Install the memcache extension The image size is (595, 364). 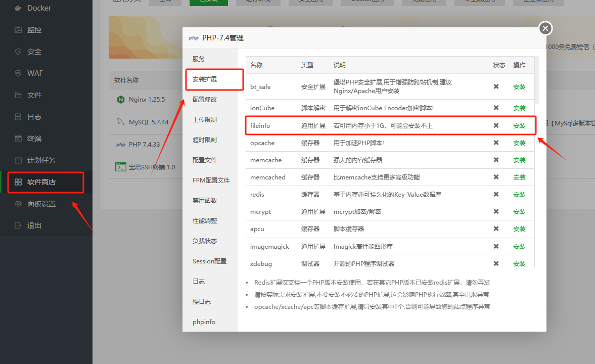[519, 160]
